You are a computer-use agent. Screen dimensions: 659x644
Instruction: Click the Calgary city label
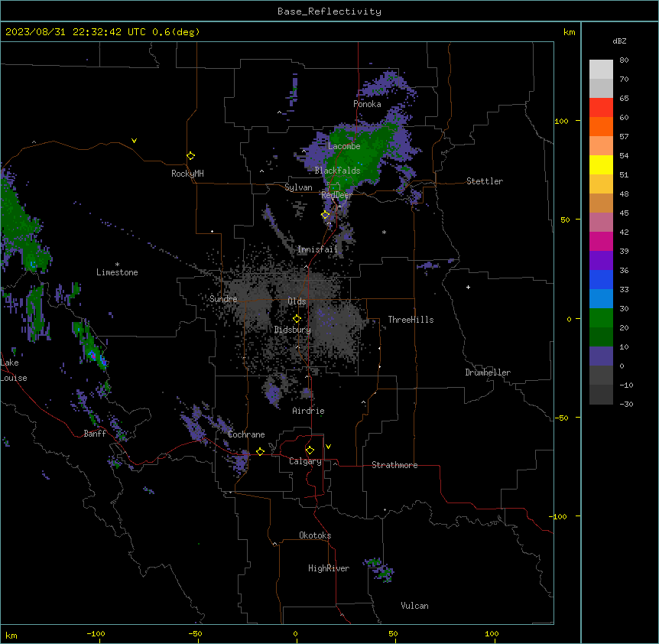click(x=305, y=461)
